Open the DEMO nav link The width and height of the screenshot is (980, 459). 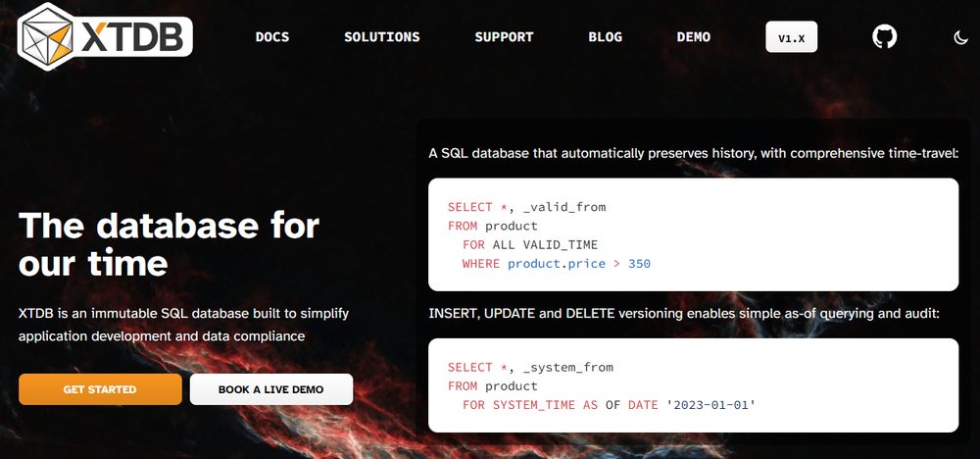pyautogui.click(x=694, y=37)
